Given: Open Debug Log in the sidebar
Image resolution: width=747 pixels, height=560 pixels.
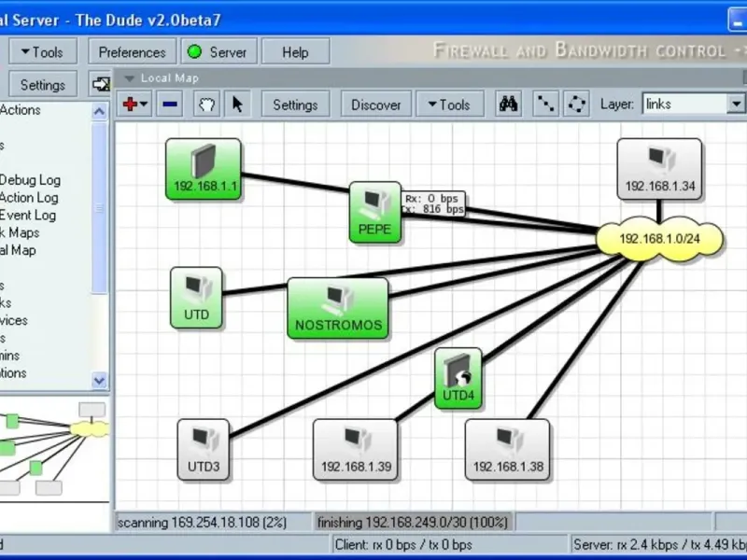Looking at the screenshot, I should [x=30, y=180].
